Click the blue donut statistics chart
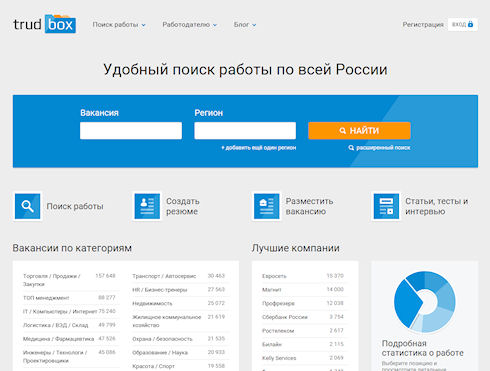The image size is (490, 371). (x=424, y=302)
